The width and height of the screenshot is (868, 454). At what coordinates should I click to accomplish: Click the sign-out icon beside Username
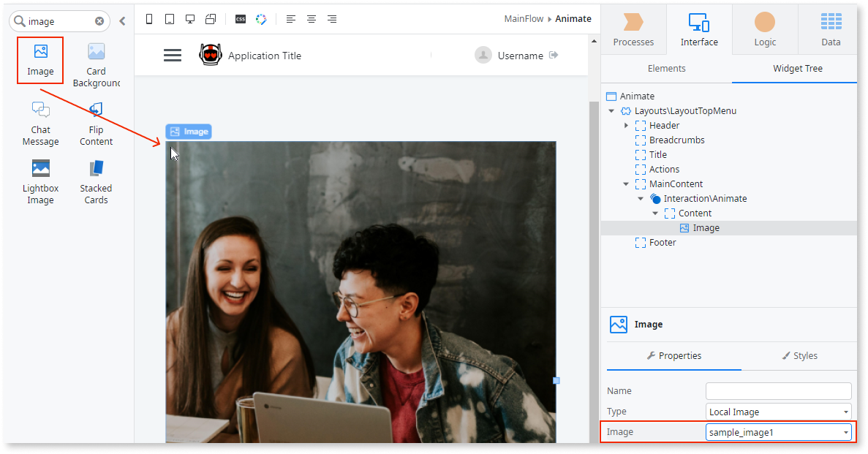[x=554, y=55]
